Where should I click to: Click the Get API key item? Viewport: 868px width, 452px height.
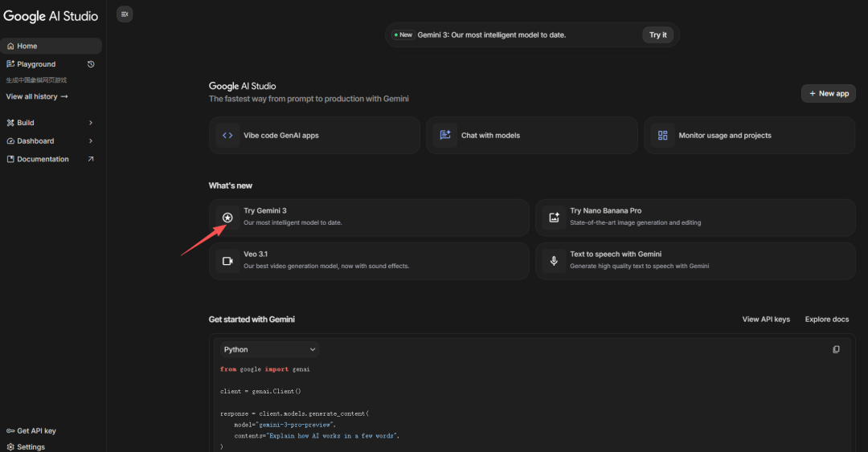(x=31, y=431)
